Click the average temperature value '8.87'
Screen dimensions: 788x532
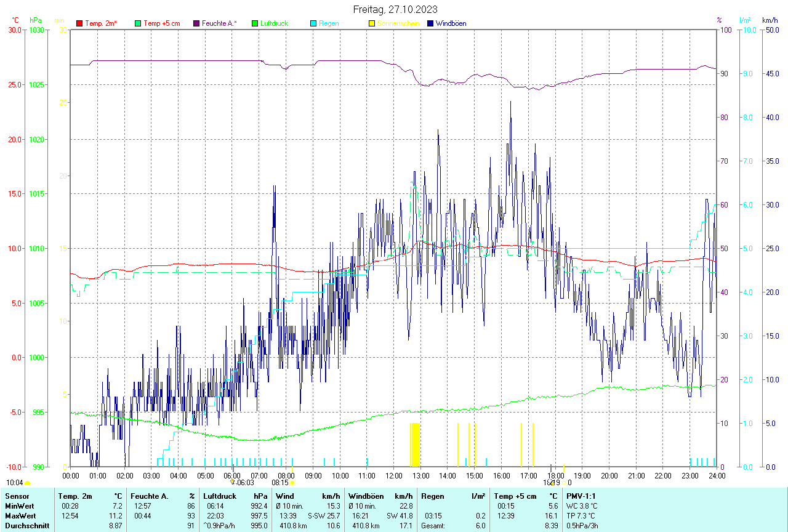coord(115,526)
